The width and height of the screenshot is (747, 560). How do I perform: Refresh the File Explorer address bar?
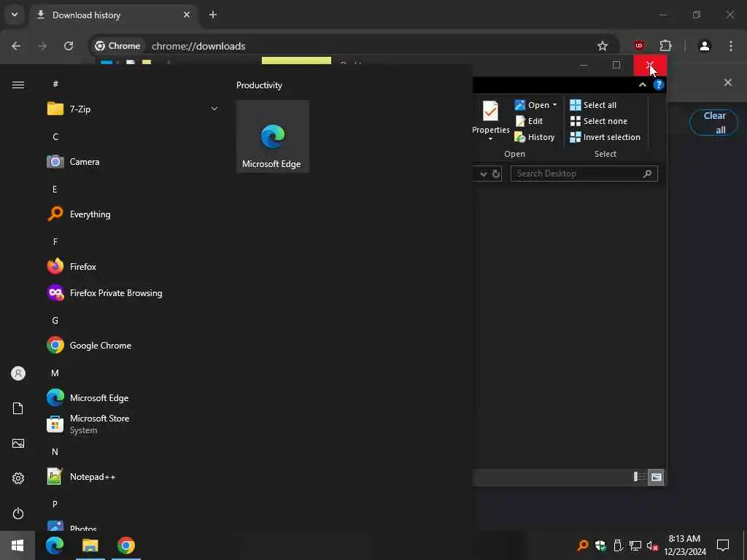click(x=496, y=174)
